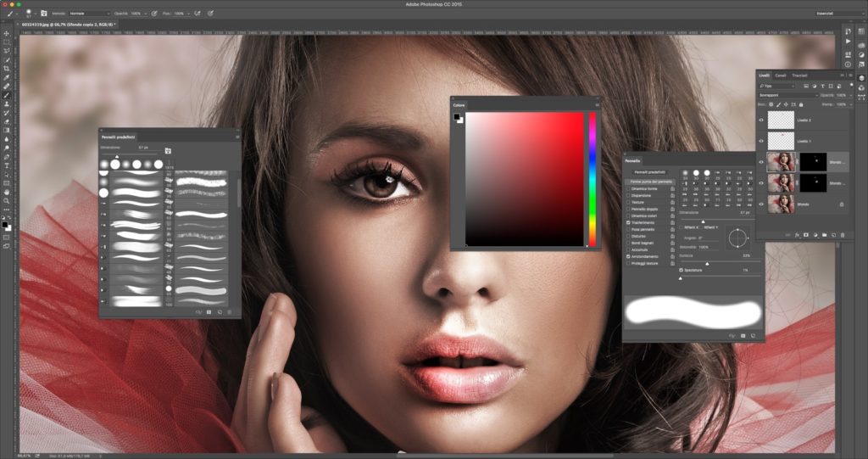
Task: Select the Pen tool
Action: tap(7, 157)
